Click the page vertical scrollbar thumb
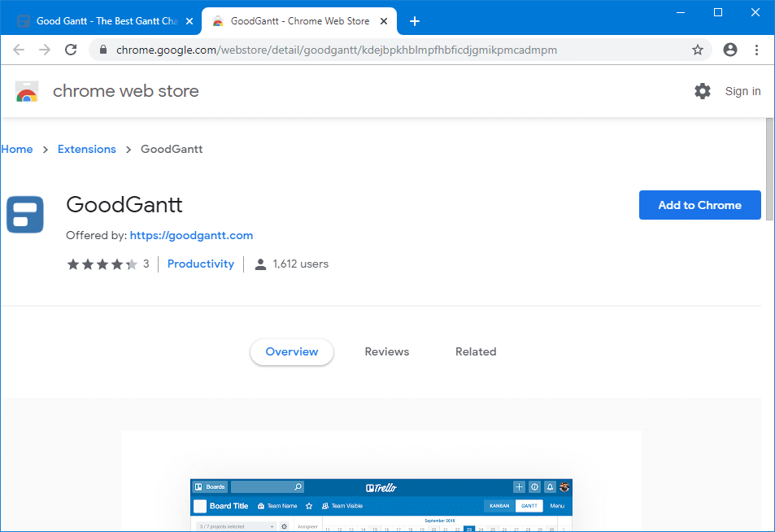The image size is (775, 532). 769,169
